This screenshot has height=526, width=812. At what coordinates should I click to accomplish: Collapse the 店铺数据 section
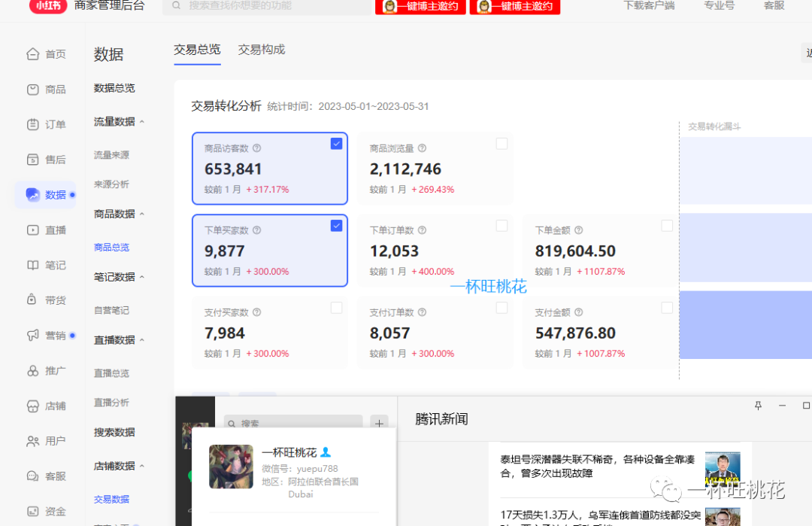tap(142, 466)
